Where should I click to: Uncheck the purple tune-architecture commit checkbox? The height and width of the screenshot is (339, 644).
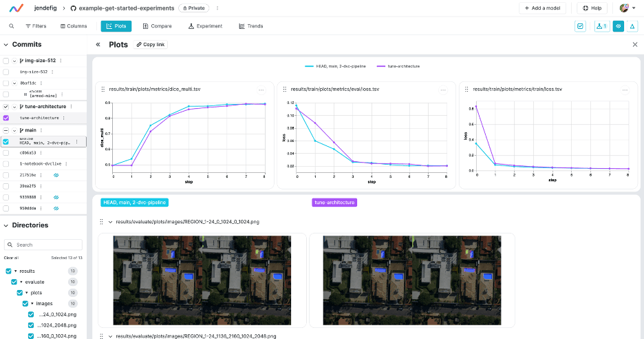coord(6,118)
